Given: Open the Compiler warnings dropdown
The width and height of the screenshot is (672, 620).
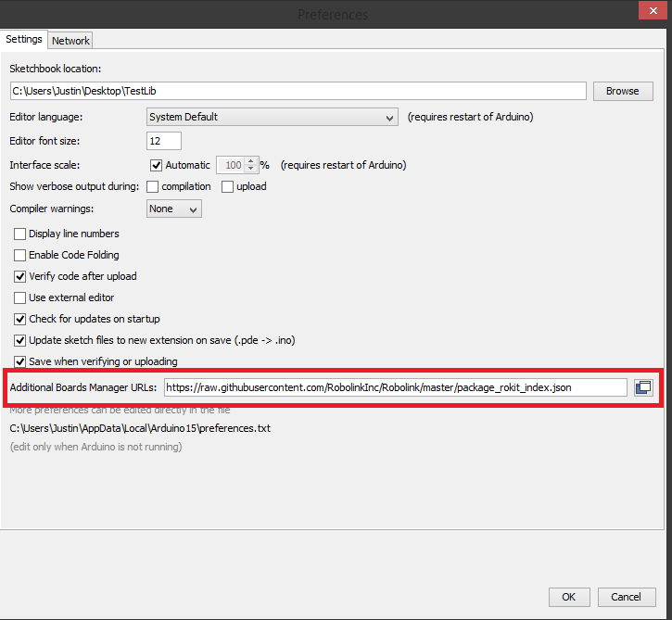Looking at the screenshot, I should [x=173, y=209].
